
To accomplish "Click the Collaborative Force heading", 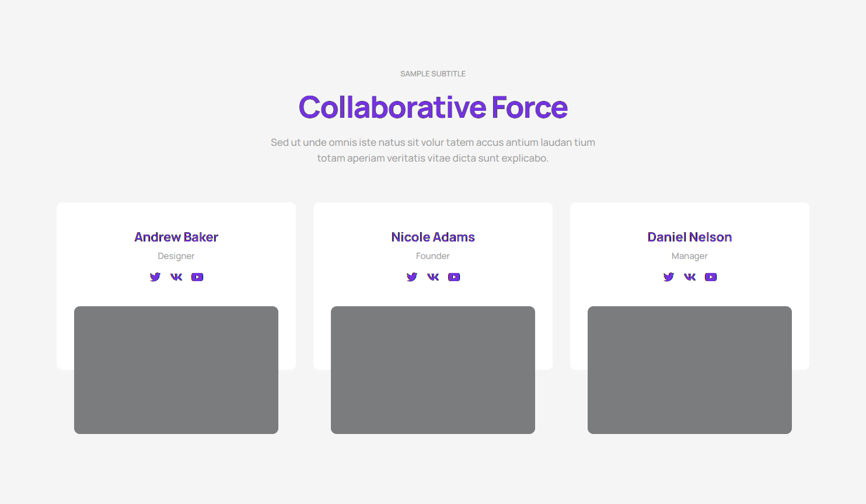I will click(433, 107).
